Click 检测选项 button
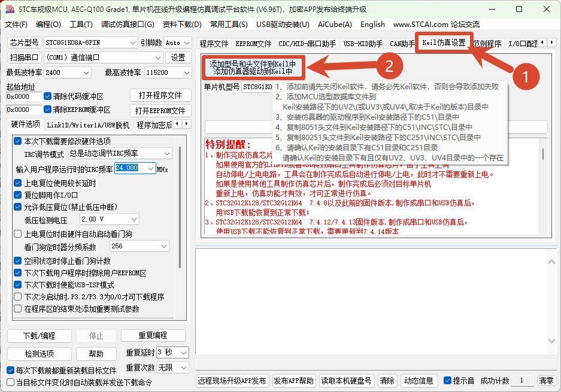This screenshot has height=392, width=561. pos(40,354)
